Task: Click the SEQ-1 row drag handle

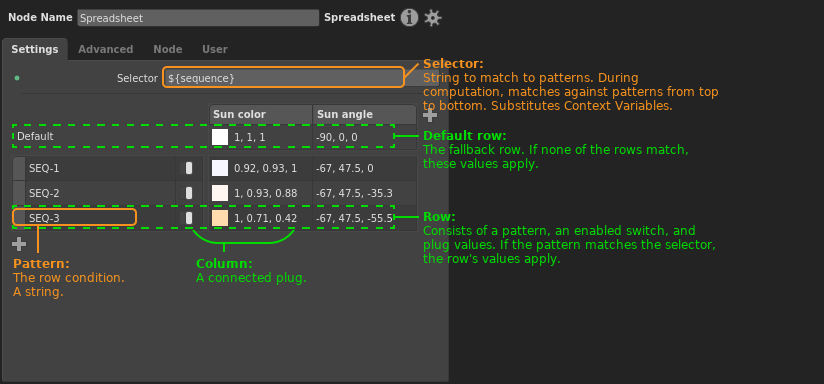Action: [x=19, y=168]
